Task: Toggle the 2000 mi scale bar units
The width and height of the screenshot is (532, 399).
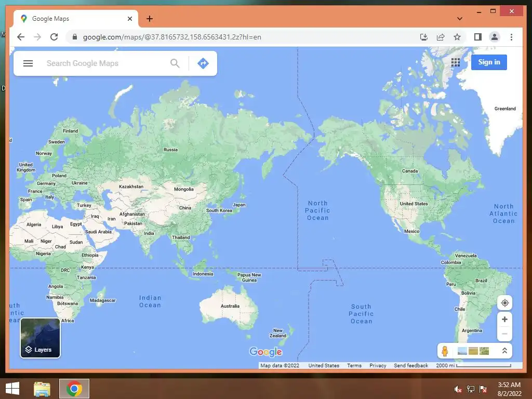Action: 473,365
